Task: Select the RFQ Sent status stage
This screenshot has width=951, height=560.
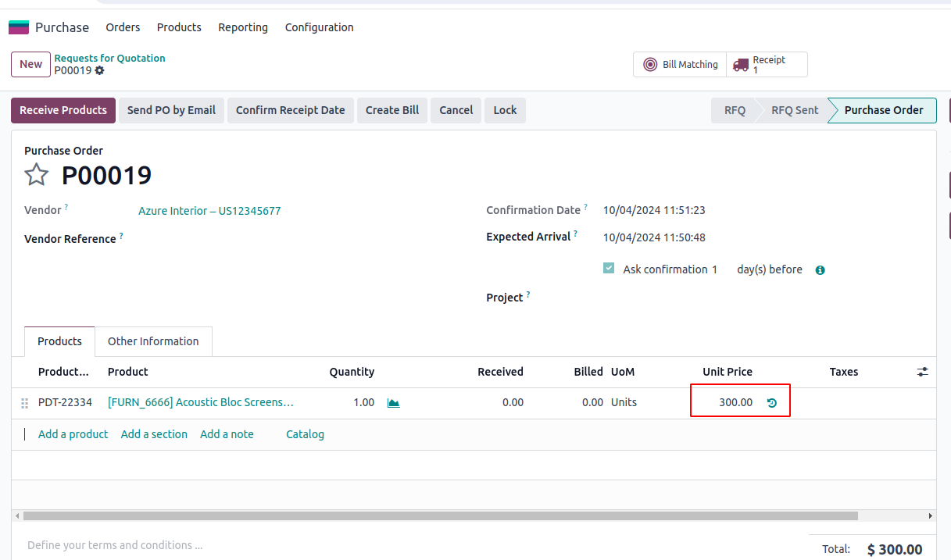Action: click(795, 110)
